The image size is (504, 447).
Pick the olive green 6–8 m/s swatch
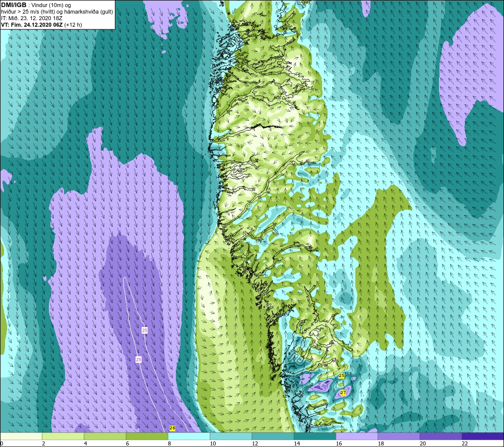[147, 436]
